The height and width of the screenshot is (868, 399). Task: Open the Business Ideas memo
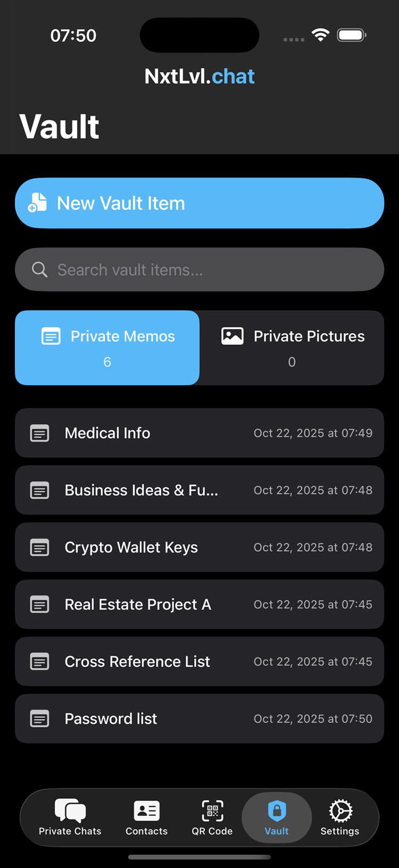pos(199,490)
